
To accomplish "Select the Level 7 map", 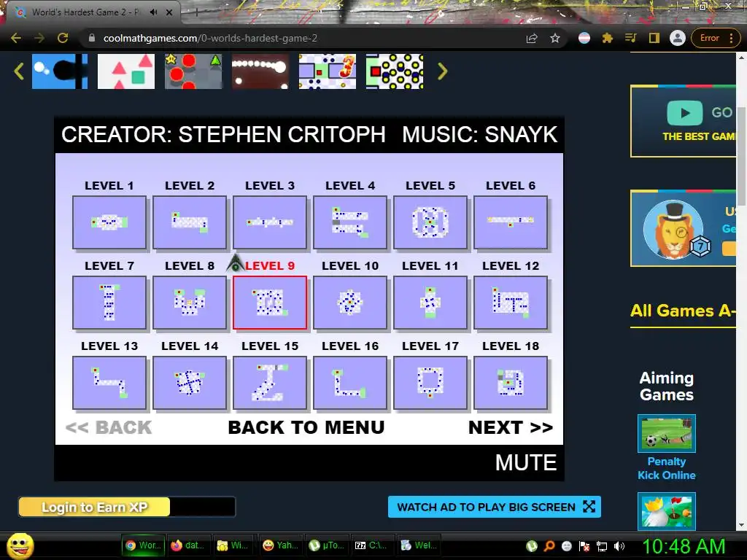I will click(109, 303).
